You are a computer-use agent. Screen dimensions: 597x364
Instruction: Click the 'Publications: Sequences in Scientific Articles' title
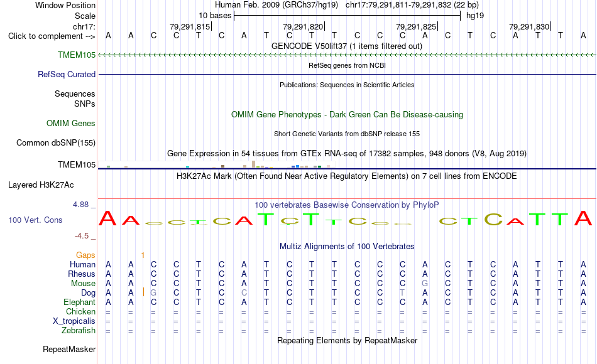pos(347,85)
